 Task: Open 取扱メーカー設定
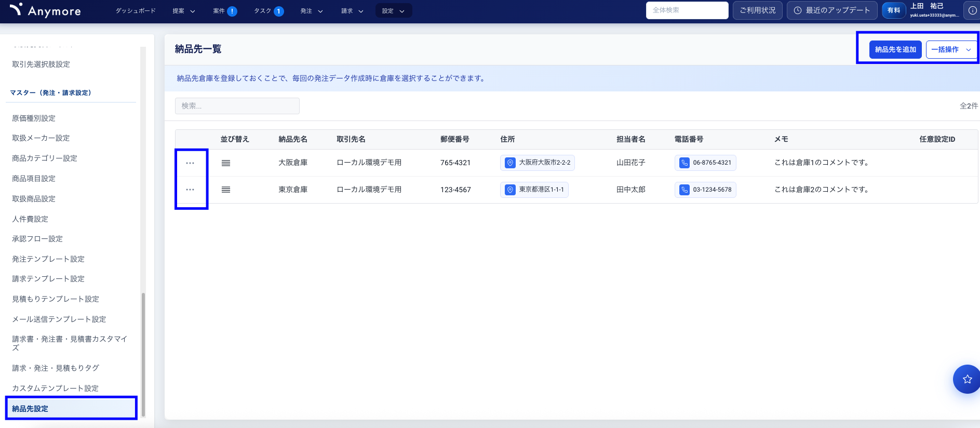[41, 138]
